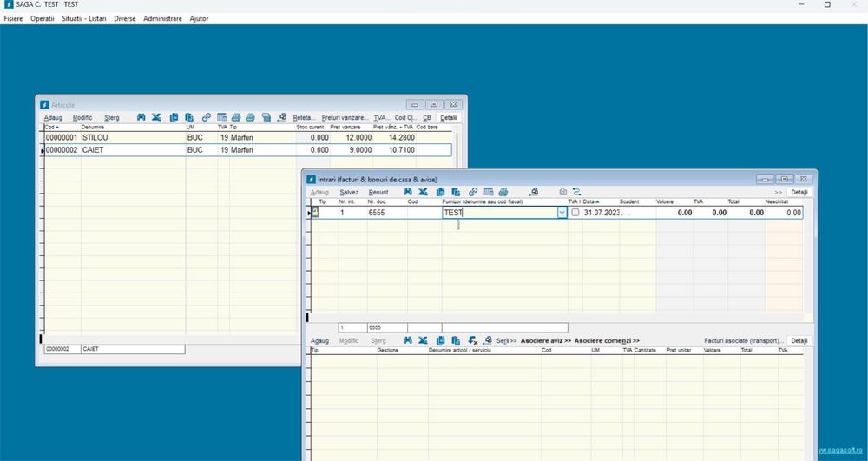Image resolution: width=868 pixels, height=461 pixels.
Task: Click CB button in Articole toolbar
Action: 427,118
